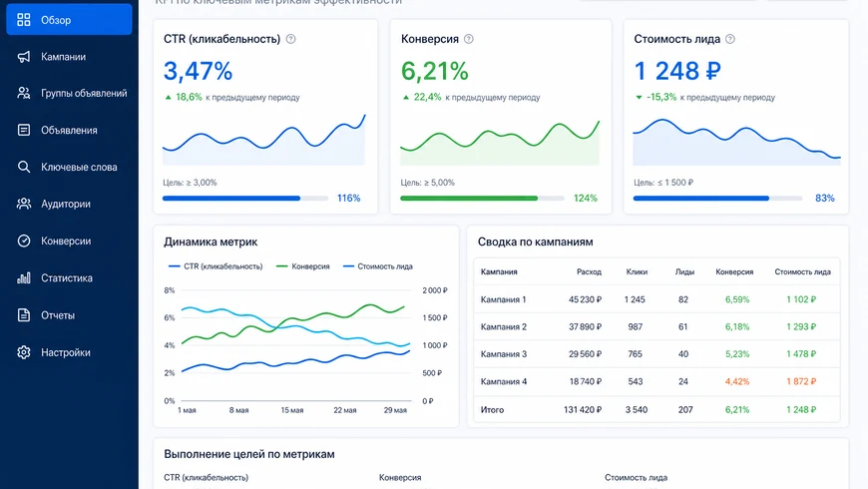Click the 131 420 ₽ total expense
Image resolution: width=868 pixels, height=489 pixels.
point(583,410)
